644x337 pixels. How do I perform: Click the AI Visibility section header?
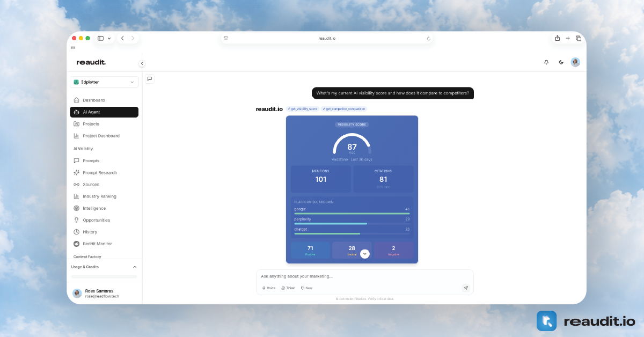click(x=83, y=149)
